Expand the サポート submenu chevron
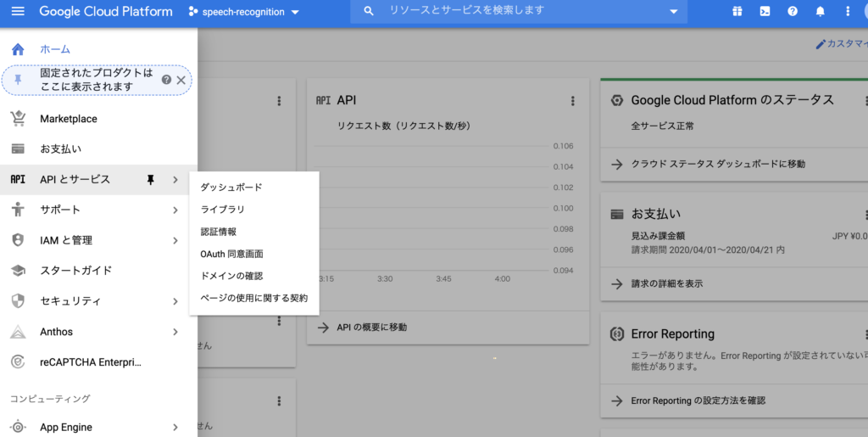This screenshot has width=868, height=437. tap(175, 210)
